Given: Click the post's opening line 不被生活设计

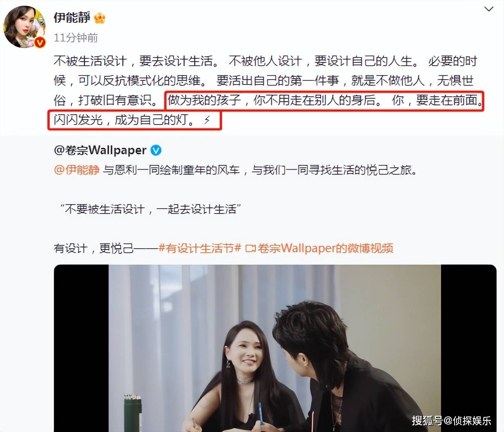Looking at the screenshot, I should pyautogui.click(x=90, y=61).
